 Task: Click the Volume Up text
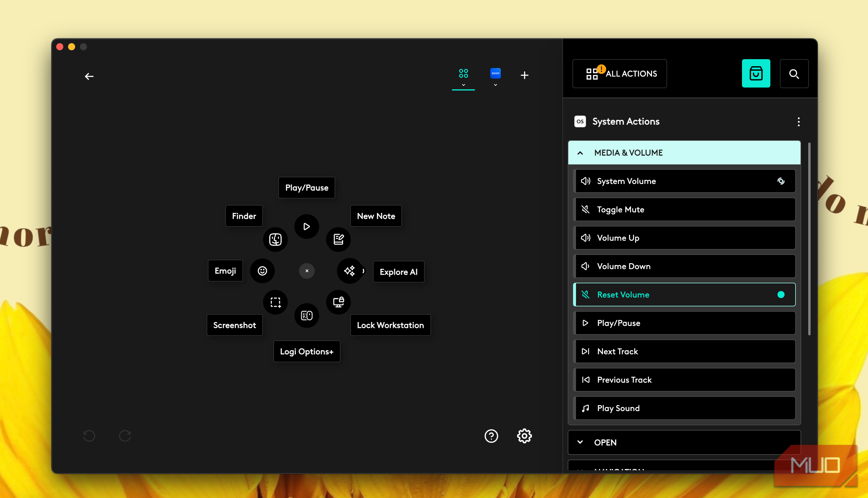618,238
